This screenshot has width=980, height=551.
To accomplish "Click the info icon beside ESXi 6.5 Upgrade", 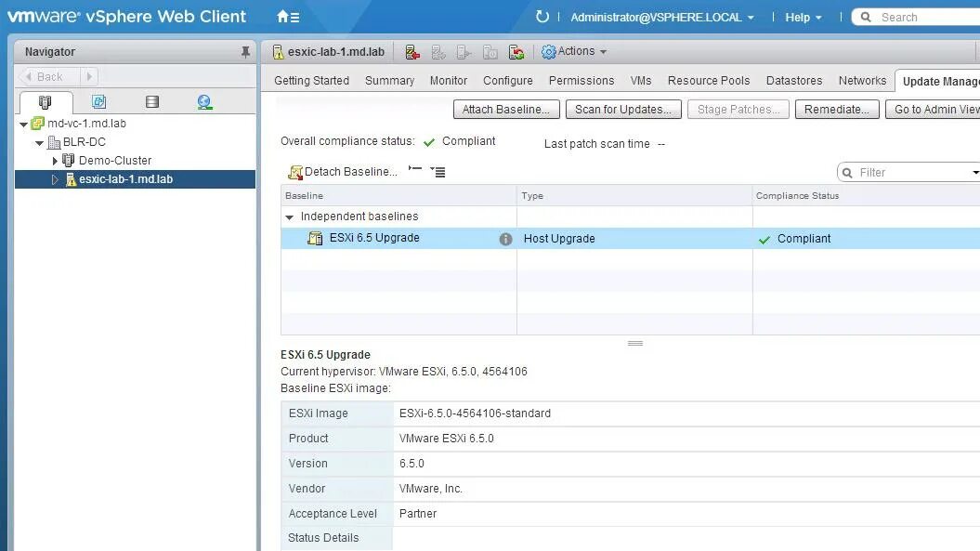I will pos(505,239).
